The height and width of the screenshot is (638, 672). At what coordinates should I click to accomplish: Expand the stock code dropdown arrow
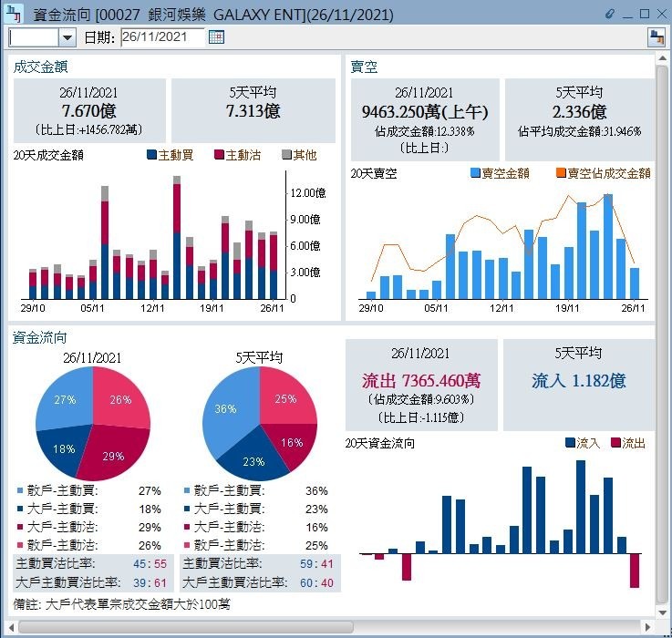[67, 37]
